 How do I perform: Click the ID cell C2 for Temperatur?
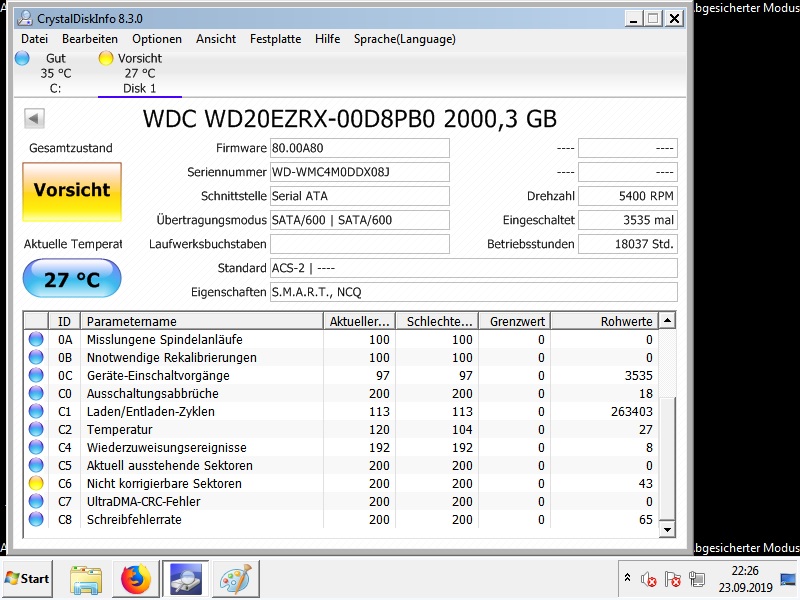[65, 429]
